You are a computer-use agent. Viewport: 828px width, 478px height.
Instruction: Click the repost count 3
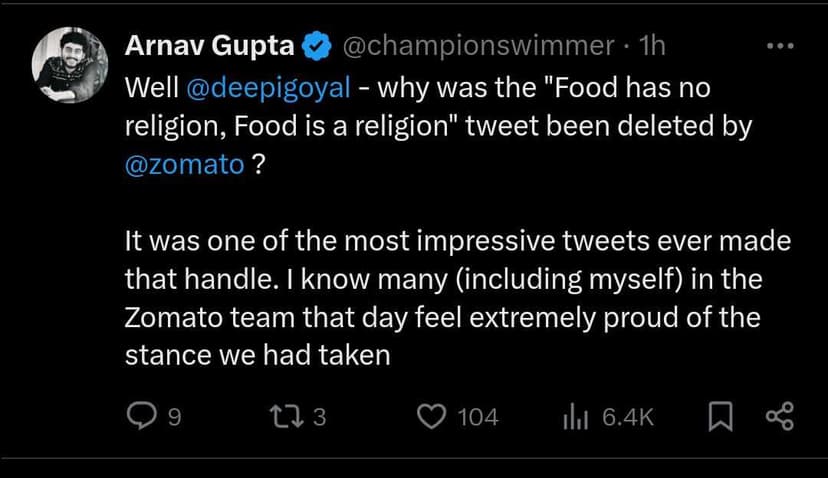coord(319,417)
